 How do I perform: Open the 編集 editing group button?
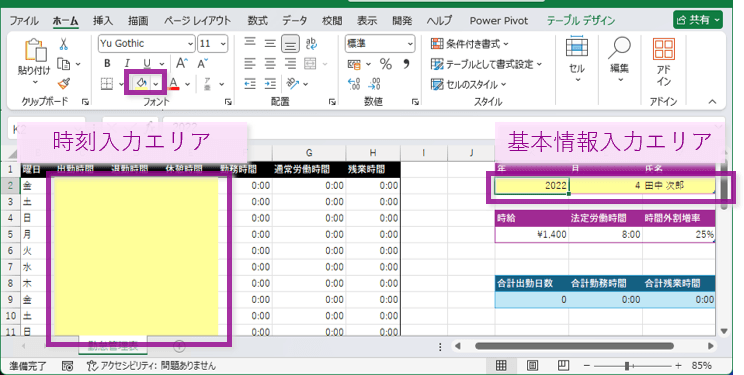click(619, 59)
